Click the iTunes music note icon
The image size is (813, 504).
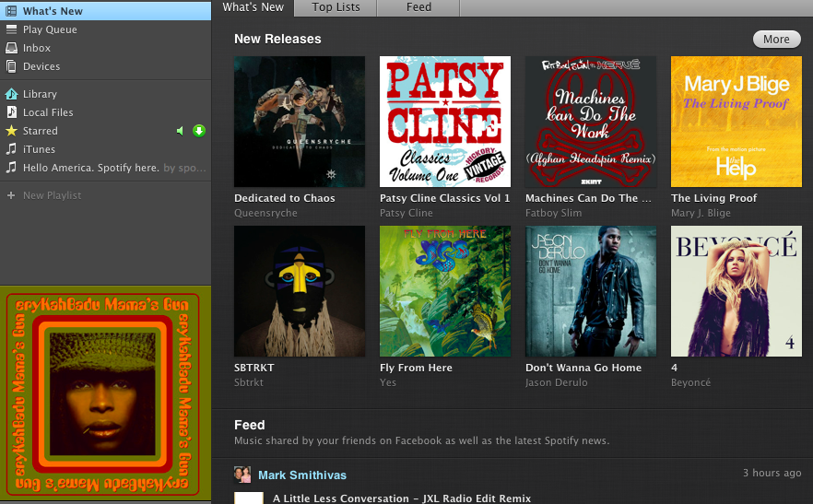tap(11, 149)
